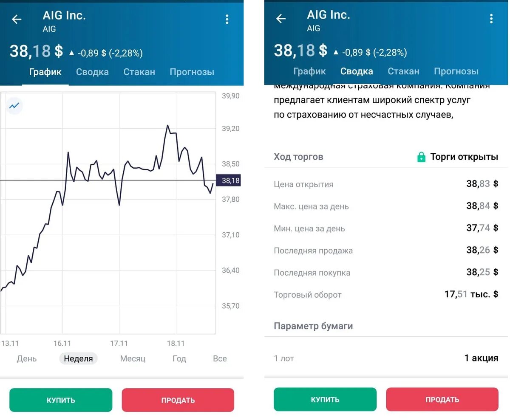This screenshot has height=420, width=510.
Task: Tap the company description text
Action: coord(382,101)
